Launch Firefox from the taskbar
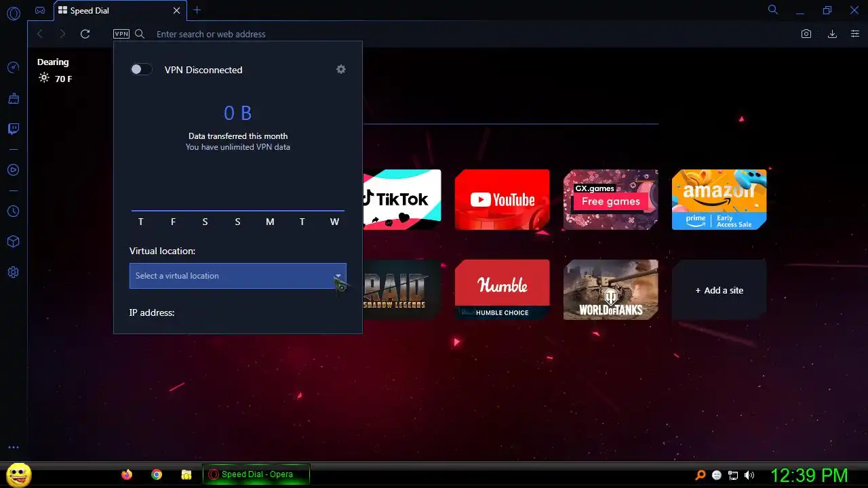This screenshot has height=488, width=868. coord(127,474)
